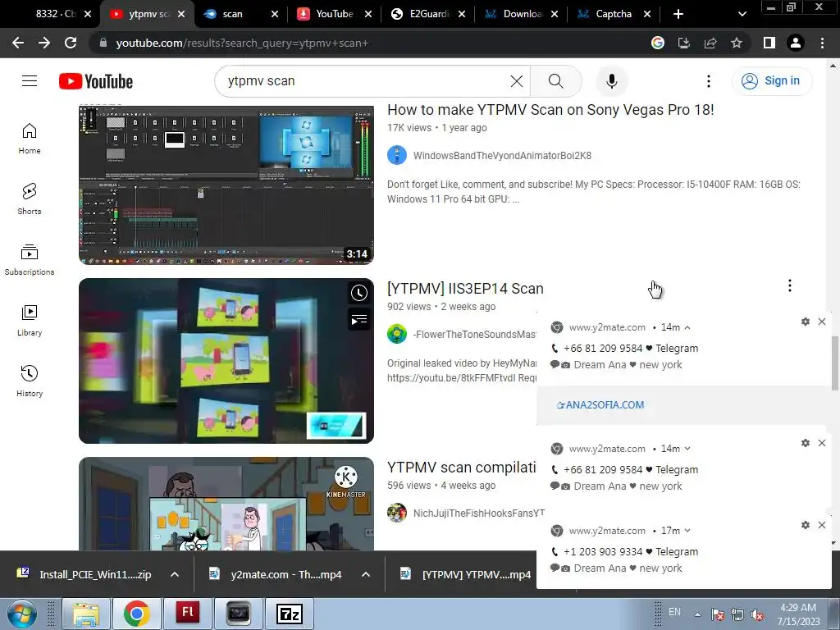Viewport: 840px width, 630px height.
Task: Add IIS3EP14 Scan video to Watch Later
Action: pos(359,293)
